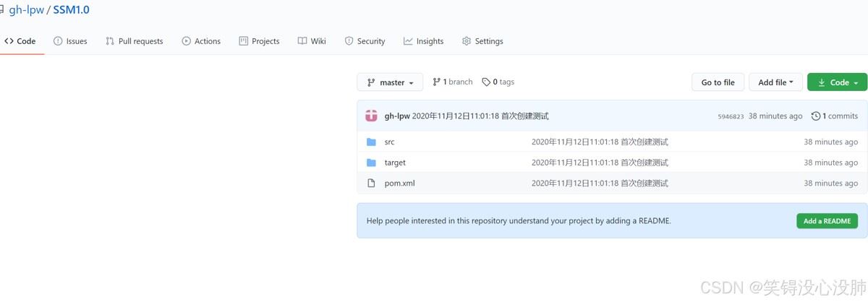Screen dimensions: 868x302
Task: Open the green Code dropdown
Action: point(837,82)
